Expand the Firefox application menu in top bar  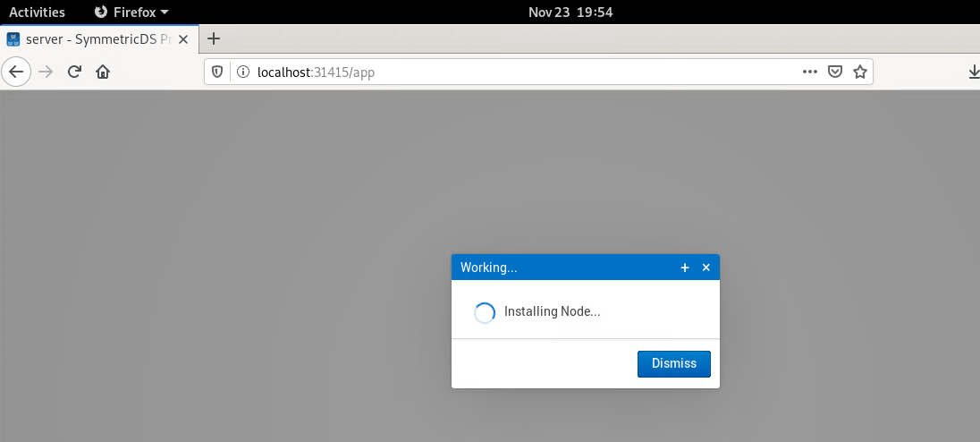coord(131,12)
